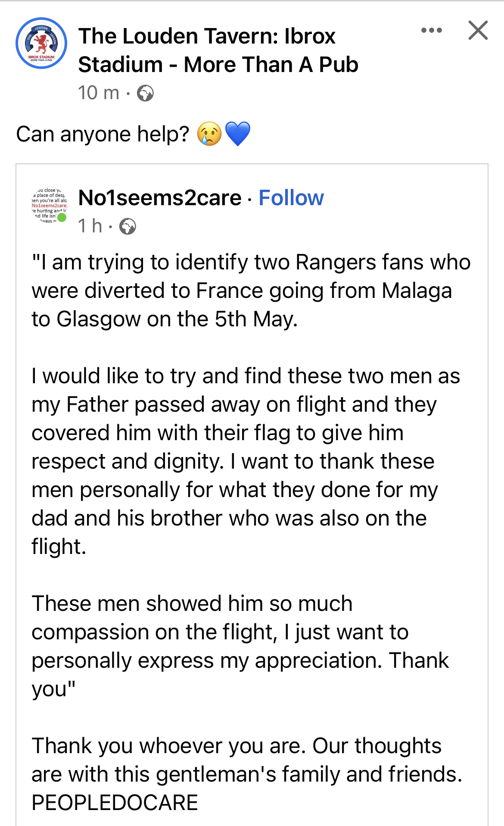Open the No1seems2care profile avatar
This screenshot has width=504, height=826.
tap(49, 205)
